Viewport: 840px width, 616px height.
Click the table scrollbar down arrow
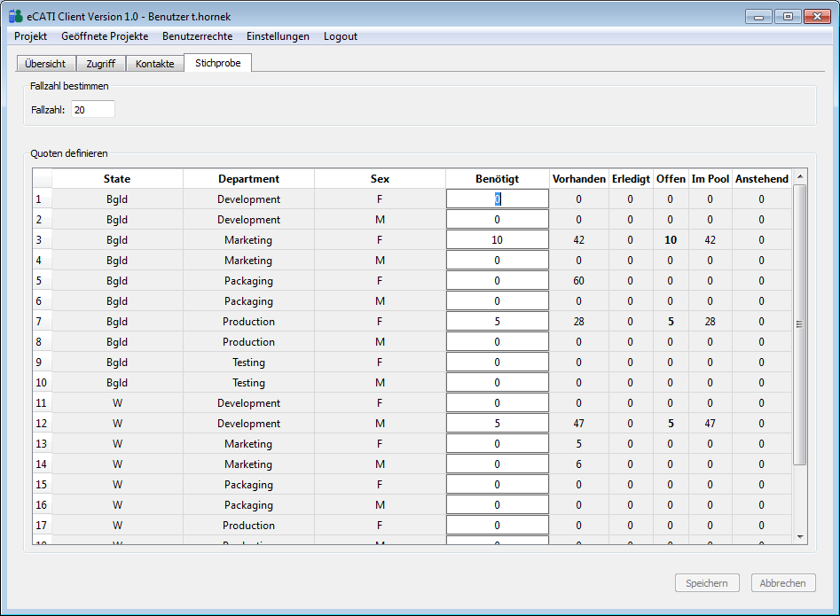click(x=799, y=536)
